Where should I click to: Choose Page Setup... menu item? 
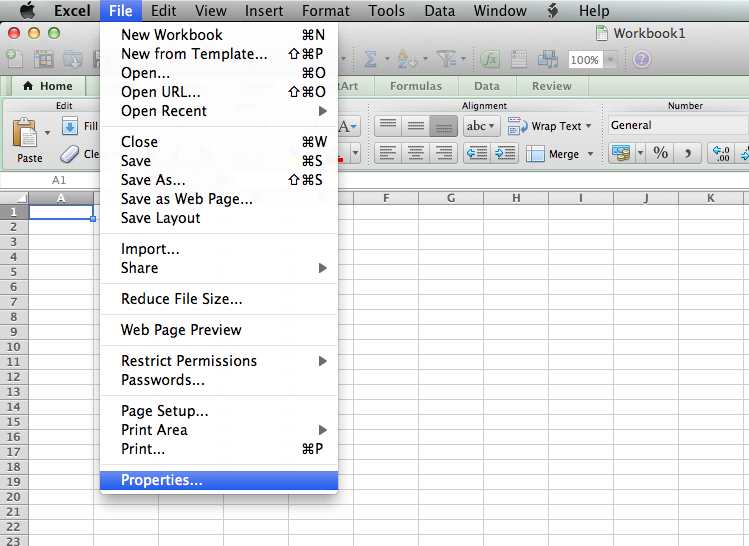(219, 411)
